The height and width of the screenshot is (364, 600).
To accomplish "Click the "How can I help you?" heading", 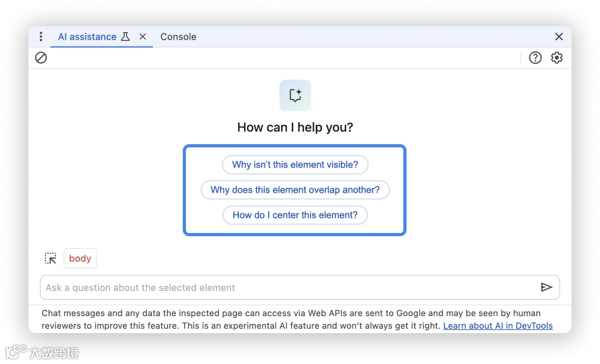I will click(x=295, y=128).
